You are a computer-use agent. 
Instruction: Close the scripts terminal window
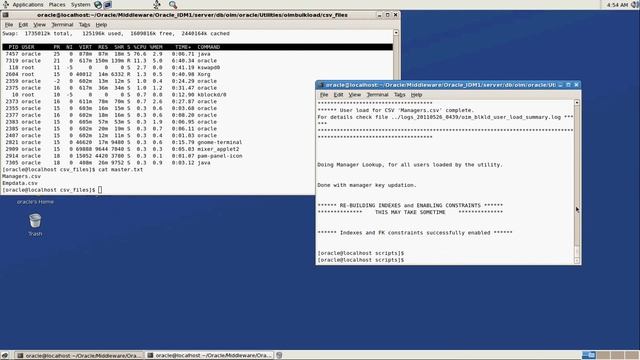[576, 85]
